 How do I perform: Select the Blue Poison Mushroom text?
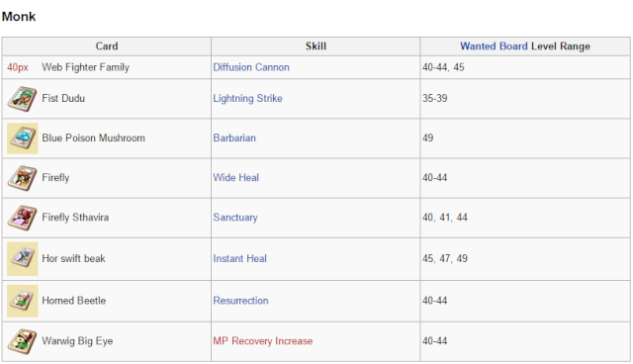tap(93, 138)
